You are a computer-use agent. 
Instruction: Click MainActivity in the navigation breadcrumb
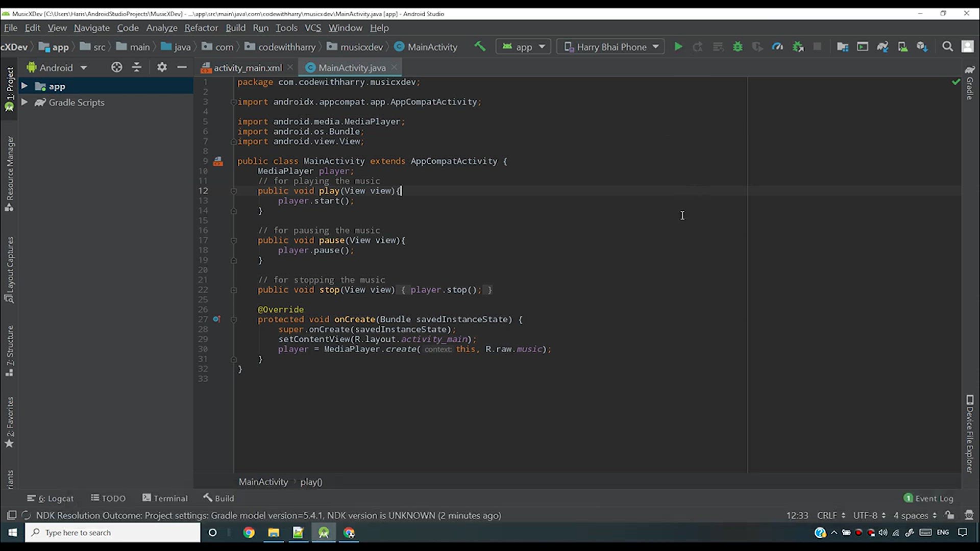pyautogui.click(x=426, y=47)
